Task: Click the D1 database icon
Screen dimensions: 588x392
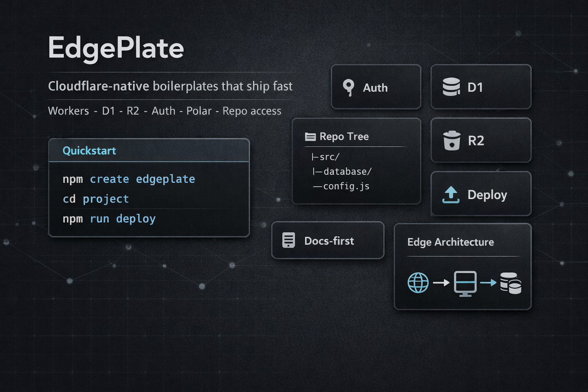Action: coord(451,87)
